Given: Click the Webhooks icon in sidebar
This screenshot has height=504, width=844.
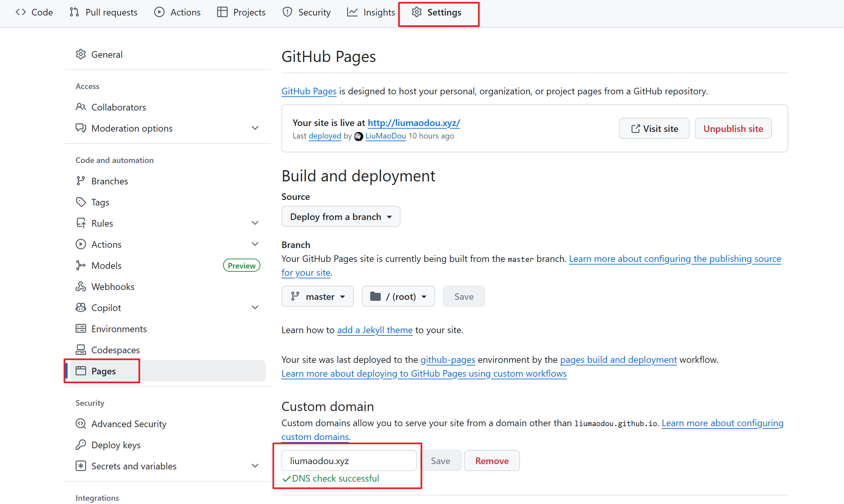Looking at the screenshot, I should (81, 287).
